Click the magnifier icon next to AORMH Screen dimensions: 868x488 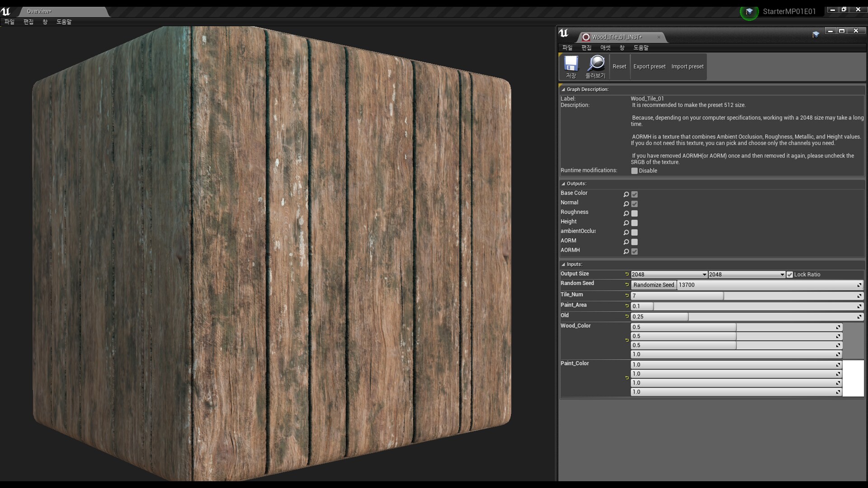(626, 251)
